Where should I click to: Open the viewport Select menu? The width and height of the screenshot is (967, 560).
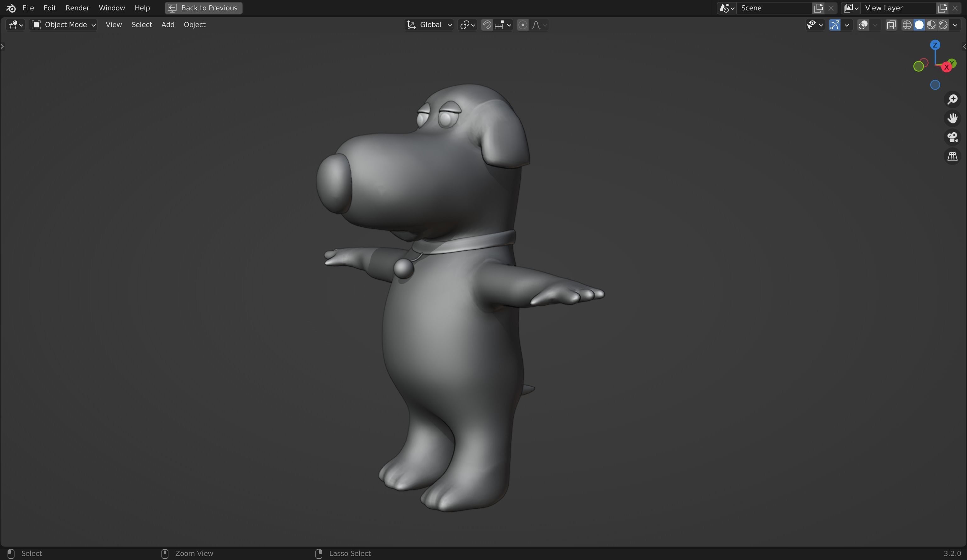coord(142,25)
